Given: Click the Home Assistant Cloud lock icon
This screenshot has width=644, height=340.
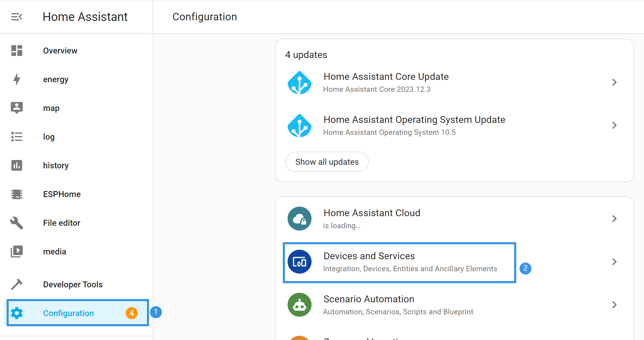Looking at the screenshot, I should click(299, 219).
